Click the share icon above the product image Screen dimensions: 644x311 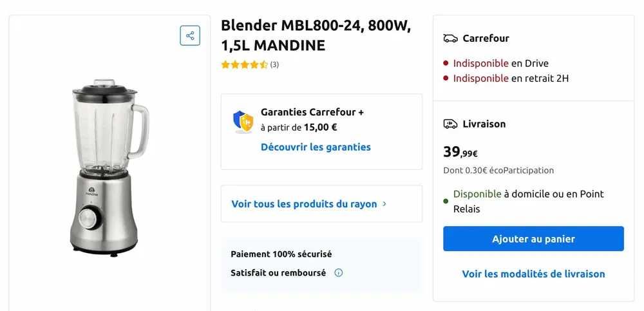190,35
